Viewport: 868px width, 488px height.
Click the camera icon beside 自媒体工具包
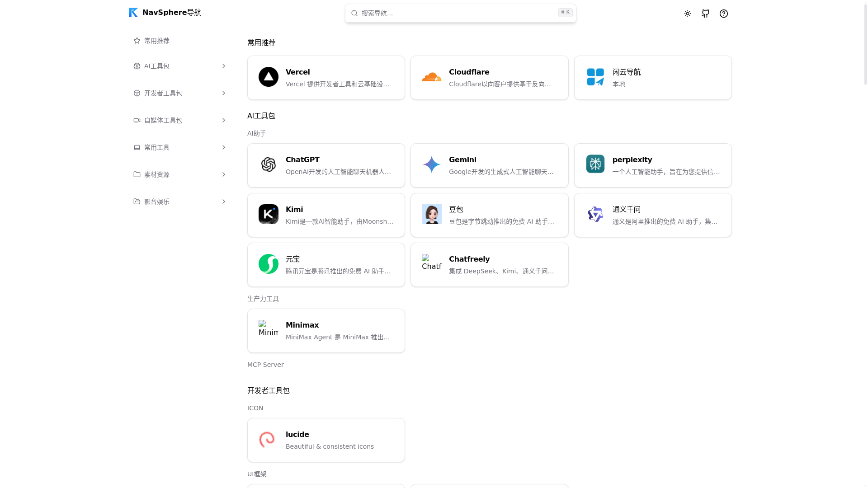[x=137, y=120]
